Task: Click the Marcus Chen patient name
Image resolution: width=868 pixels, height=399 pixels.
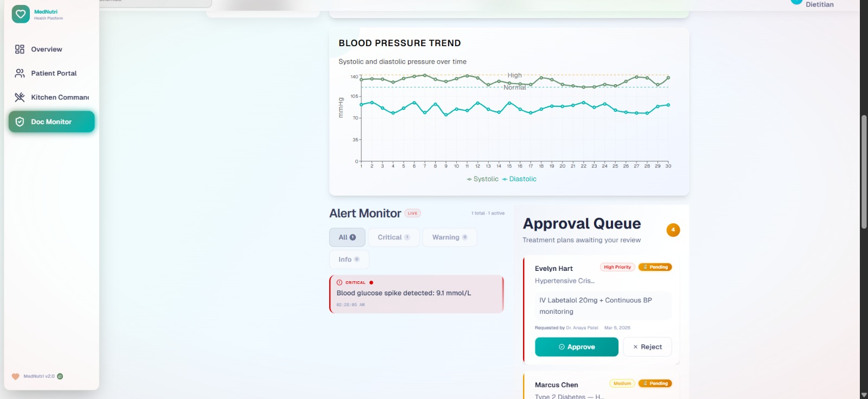Action: (x=557, y=385)
